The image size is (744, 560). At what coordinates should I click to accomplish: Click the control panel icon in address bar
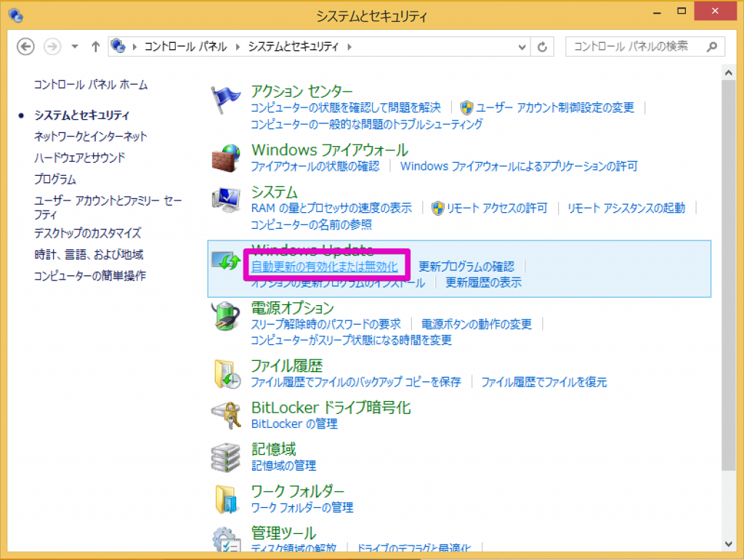(x=118, y=46)
